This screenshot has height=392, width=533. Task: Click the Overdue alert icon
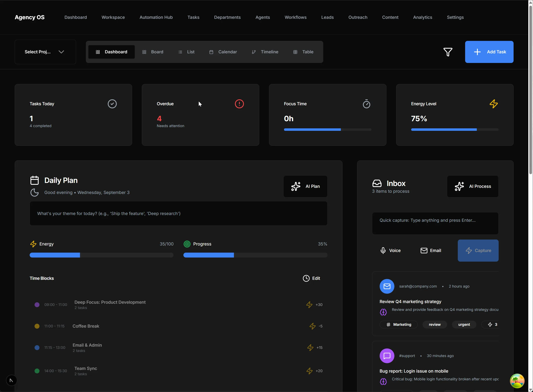pos(239,104)
